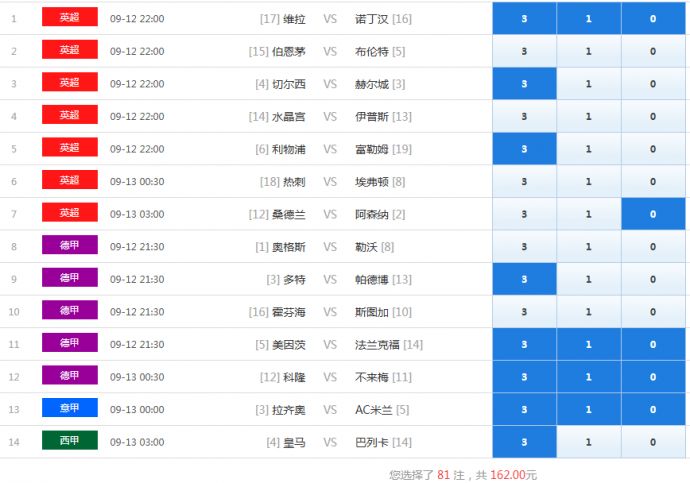Deselect 3 for 切尔西 vs 赫尔城
The height and width of the screenshot is (483, 690).
pos(524,84)
